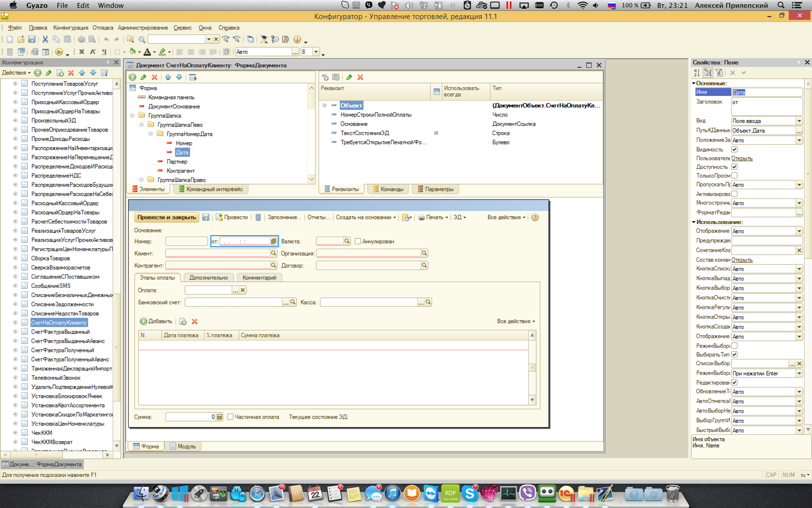
Task: Open the Вид dropdown showing Поле ввода
Action: point(799,121)
